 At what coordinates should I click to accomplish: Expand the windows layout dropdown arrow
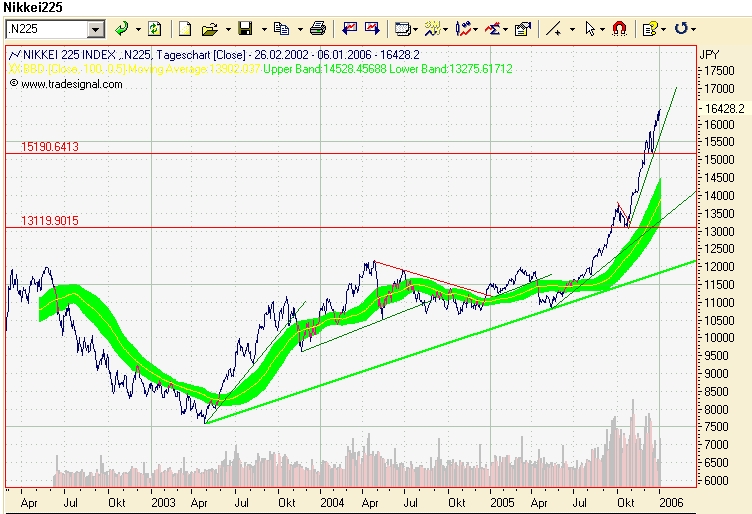pos(415,30)
